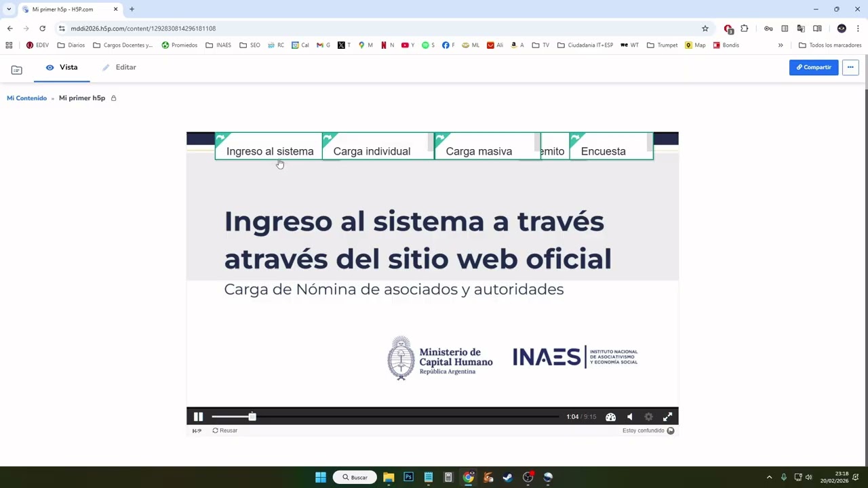Screen dimensions: 868x488
Task: Open the password manager key icon
Action: pos(768,28)
